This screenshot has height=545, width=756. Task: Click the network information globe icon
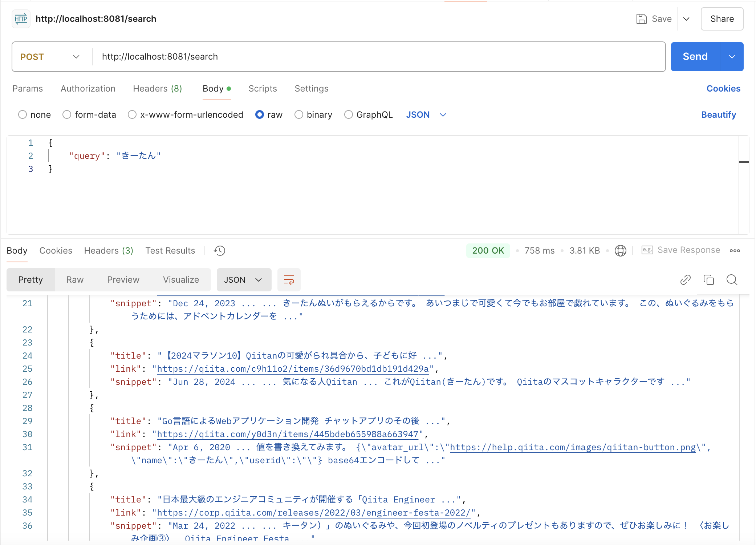[621, 250]
